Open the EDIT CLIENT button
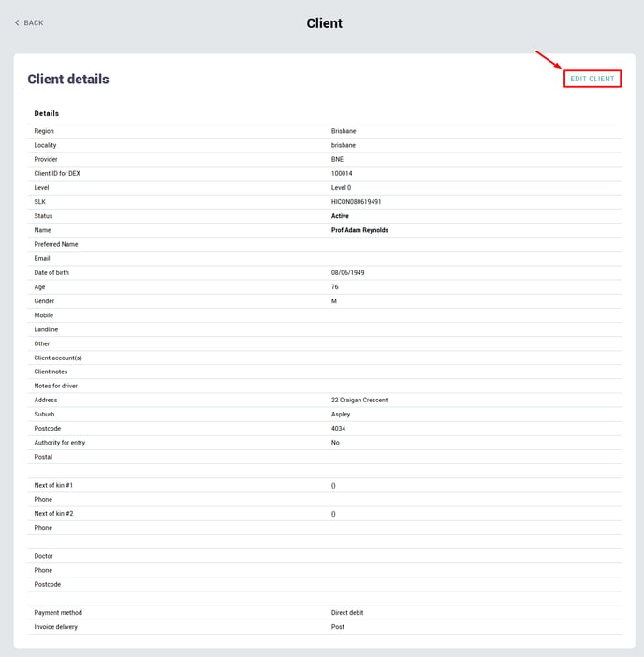644x657 pixels. tap(592, 79)
